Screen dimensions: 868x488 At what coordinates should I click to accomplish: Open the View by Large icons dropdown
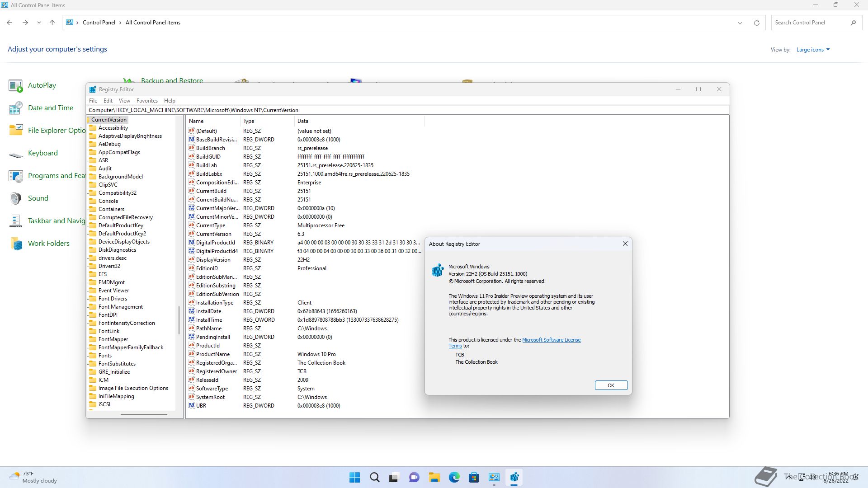[x=813, y=50]
